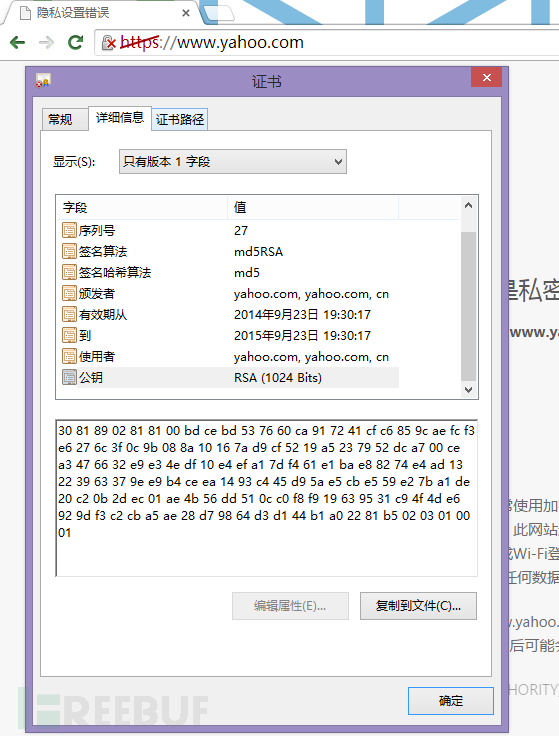The image size is (559, 736).
Task: Select the 使用者 field row
Action: [x=228, y=357]
